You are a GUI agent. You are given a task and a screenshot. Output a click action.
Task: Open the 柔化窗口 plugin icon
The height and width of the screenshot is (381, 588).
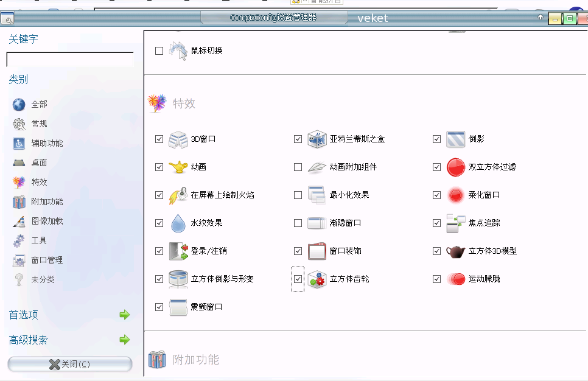click(x=456, y=195)
